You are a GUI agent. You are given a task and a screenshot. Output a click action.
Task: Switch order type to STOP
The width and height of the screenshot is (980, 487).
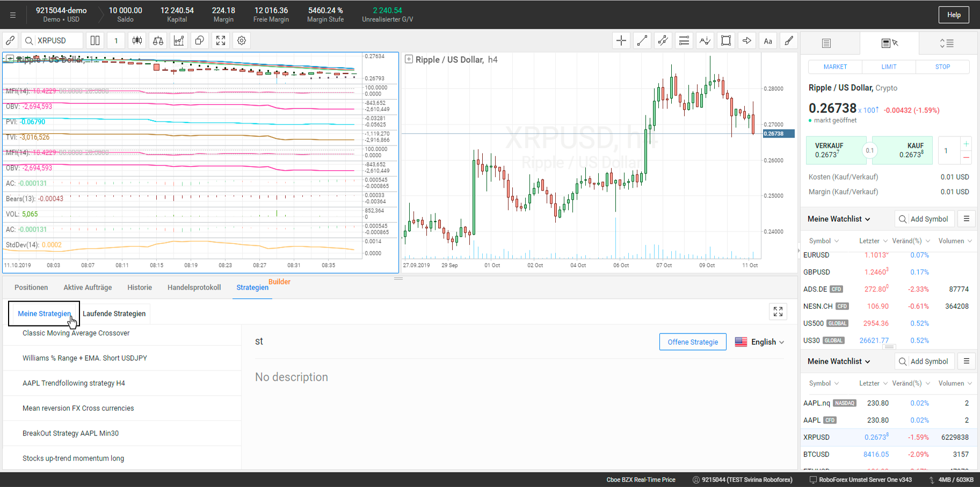point(942,67)
